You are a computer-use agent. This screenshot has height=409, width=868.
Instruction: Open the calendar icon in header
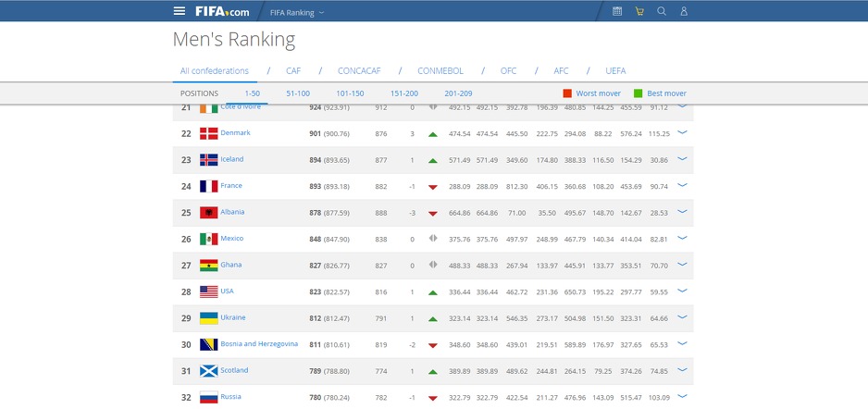[x=617, y=11]
